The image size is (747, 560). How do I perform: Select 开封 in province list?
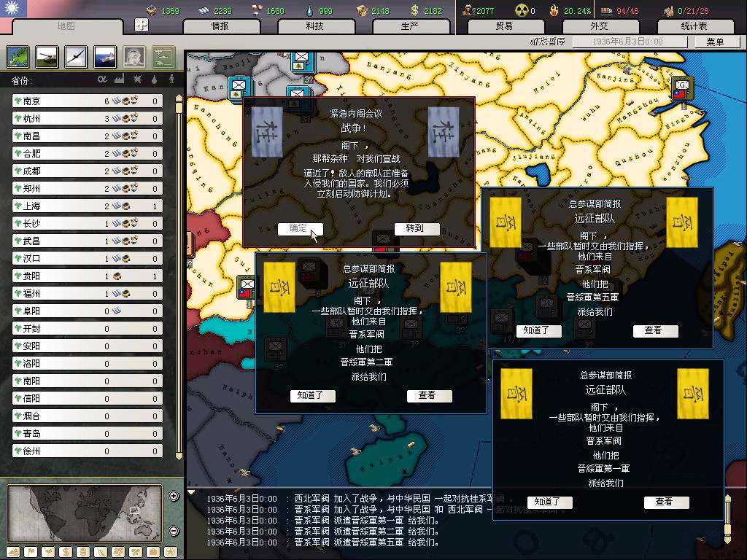point(88,329)
